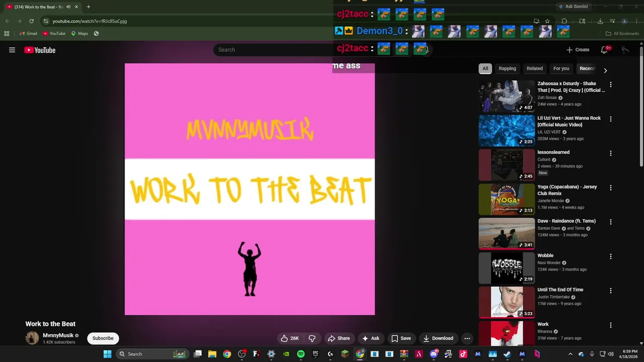The height and width of the screenshot is (362, 644).
Task: View site information in the address bar
Action: tap(46, 21)
